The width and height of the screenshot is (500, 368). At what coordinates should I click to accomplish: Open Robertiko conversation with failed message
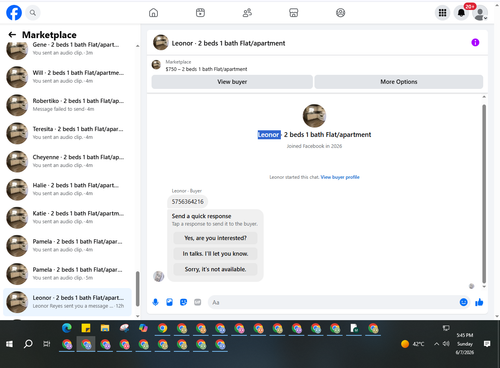67,105
